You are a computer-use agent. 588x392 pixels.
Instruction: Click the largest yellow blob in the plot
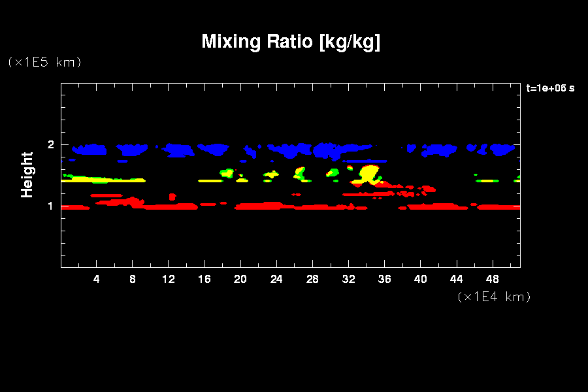[x=368, y=174]
